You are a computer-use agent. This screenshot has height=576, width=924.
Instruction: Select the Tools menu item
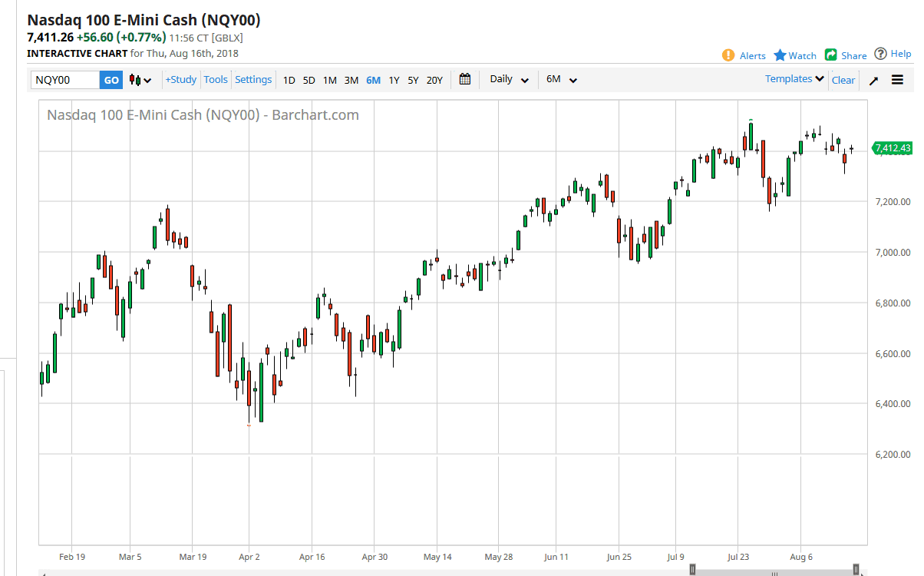216,79
